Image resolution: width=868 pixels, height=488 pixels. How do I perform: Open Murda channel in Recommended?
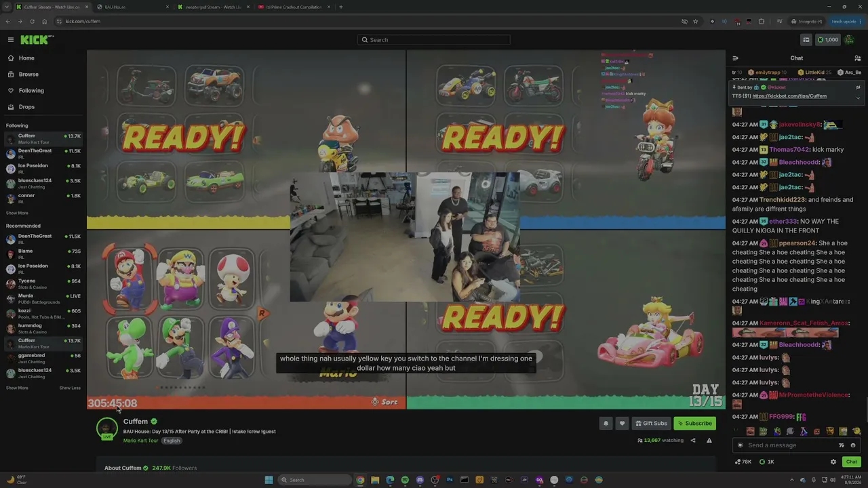(x=43, y=299)
